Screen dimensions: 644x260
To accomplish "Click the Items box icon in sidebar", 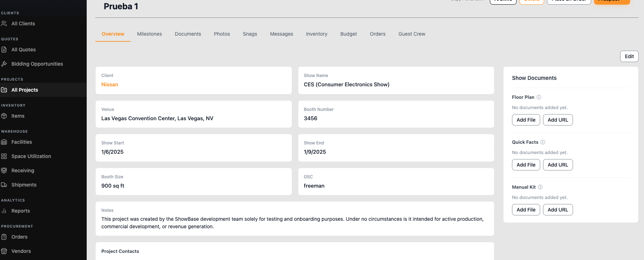I will point(4,116).
